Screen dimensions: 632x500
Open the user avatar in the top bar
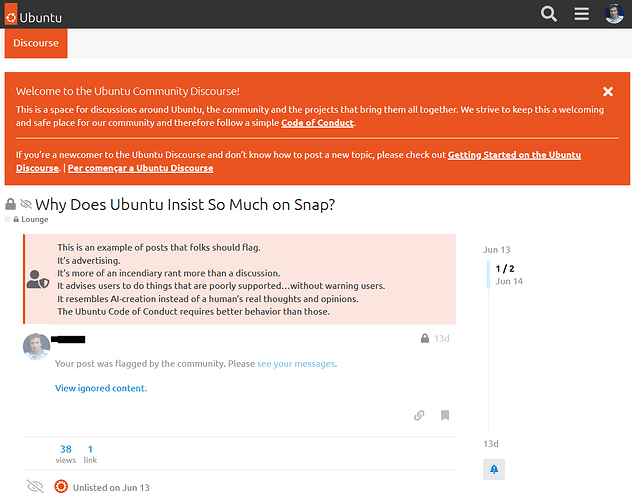614,14
